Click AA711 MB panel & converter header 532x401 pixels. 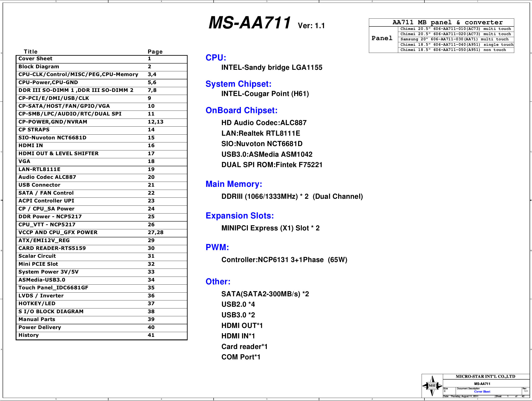pyautogui.click(x=447, y=22)
